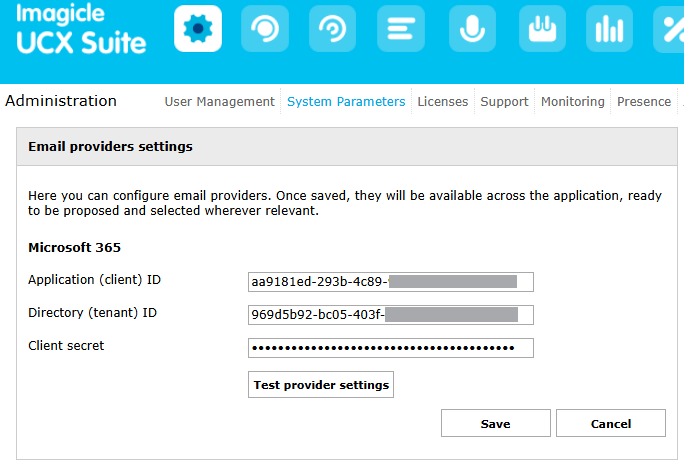The height and width of the screenshot is (467, 684).
Task: Go to the Support tab
Action: click(504, 101)
